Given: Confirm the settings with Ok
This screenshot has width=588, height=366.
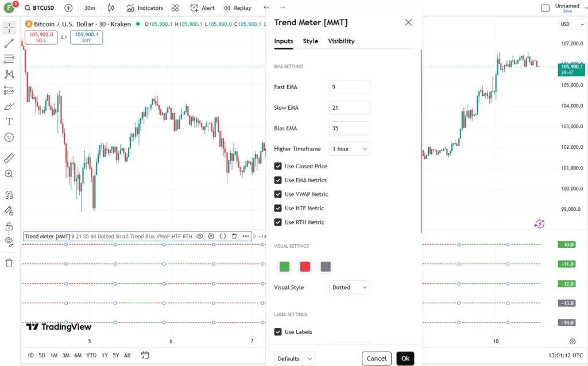Looking at the screenshot, I should point(405,359).
